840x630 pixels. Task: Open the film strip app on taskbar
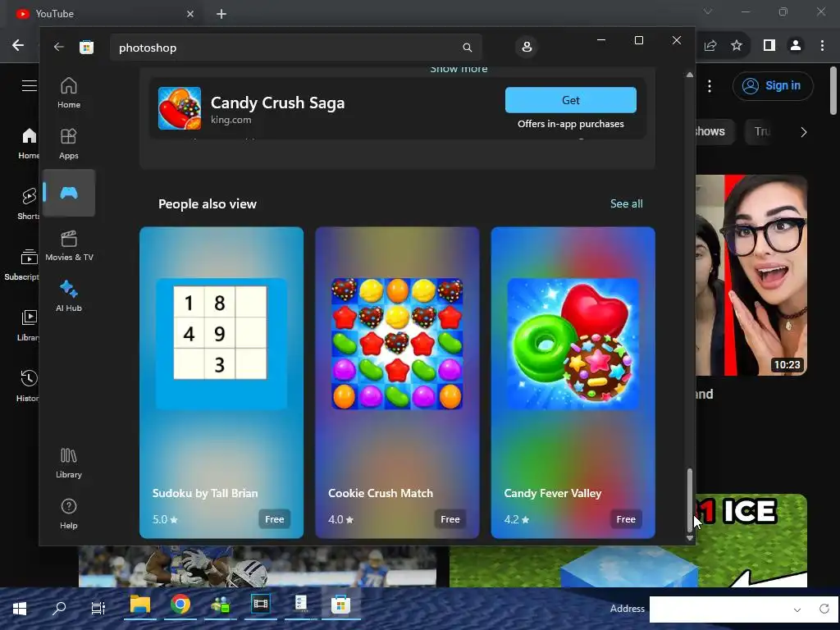click(260, 605)
